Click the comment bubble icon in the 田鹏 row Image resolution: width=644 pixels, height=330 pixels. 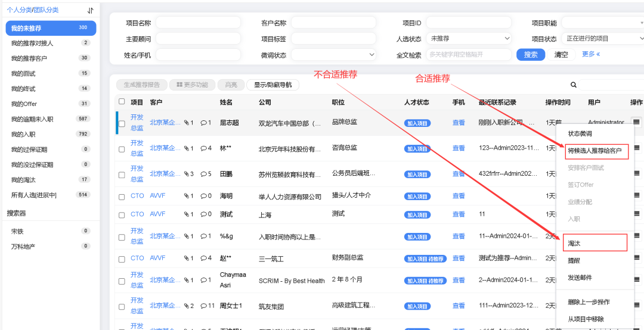tap(203, 174)
